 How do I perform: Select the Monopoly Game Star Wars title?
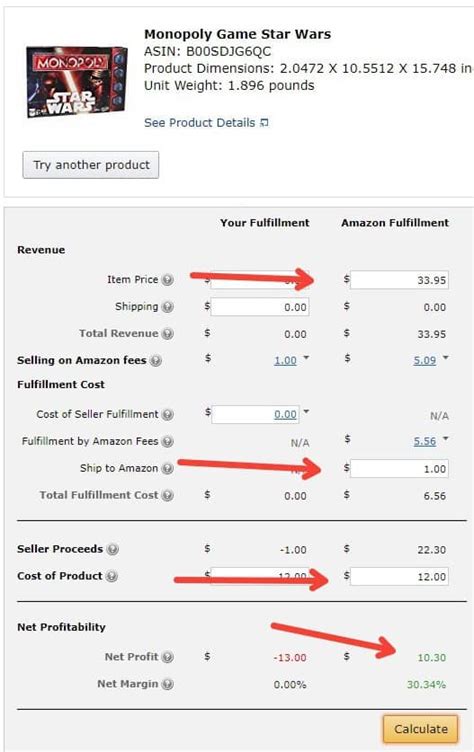237,35
